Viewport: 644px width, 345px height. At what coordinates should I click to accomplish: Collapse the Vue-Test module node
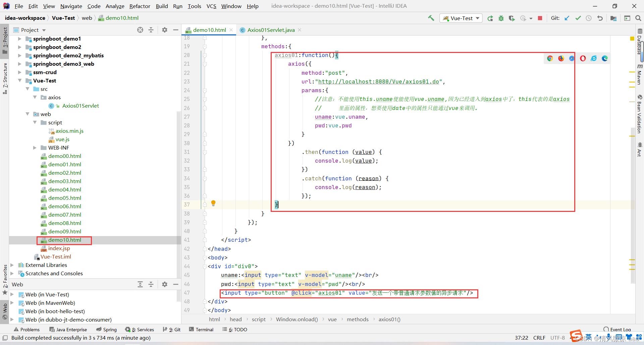(x=19, y=81)
